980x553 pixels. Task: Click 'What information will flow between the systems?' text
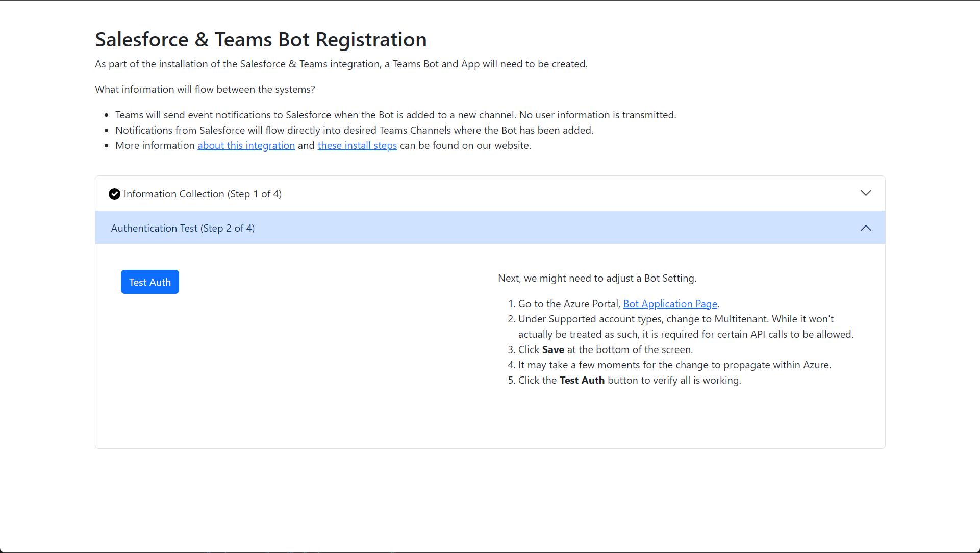pos(205,89)
